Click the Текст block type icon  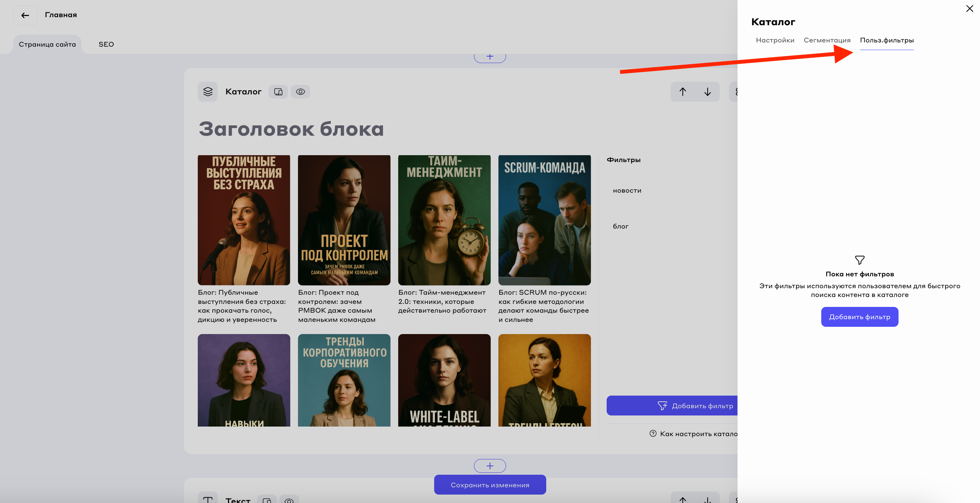(x=208, y=499)
